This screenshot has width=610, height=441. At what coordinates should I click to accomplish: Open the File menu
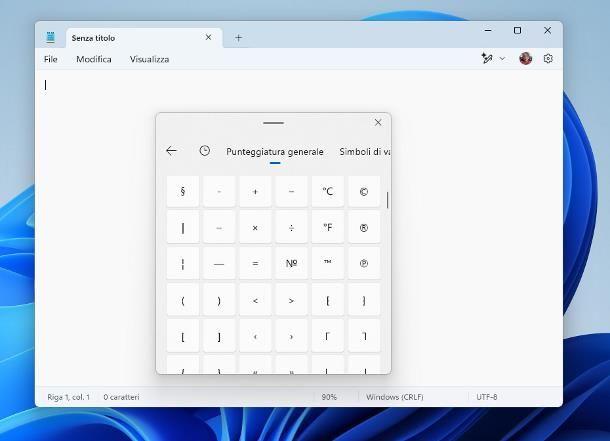(51, 59)
